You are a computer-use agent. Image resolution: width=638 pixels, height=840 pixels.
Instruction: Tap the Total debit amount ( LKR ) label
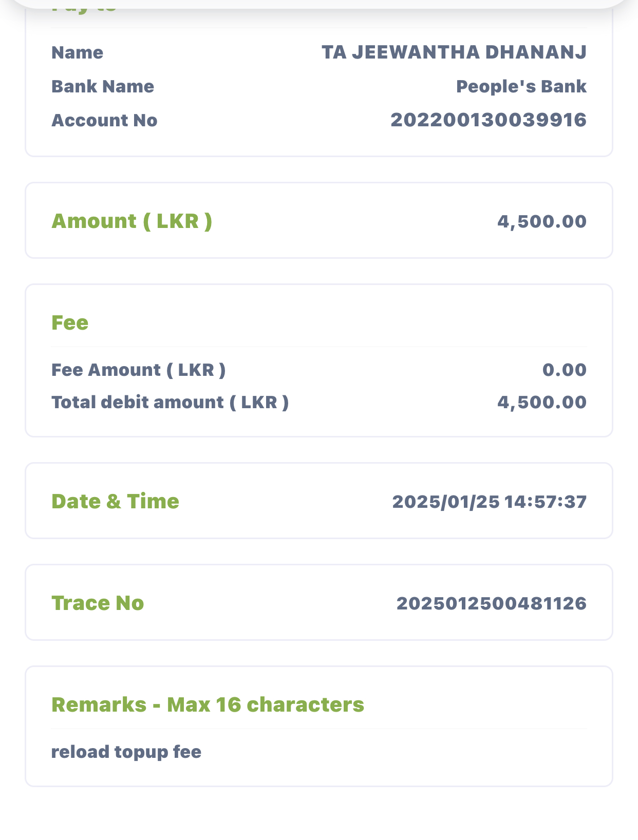click(170, 402)
